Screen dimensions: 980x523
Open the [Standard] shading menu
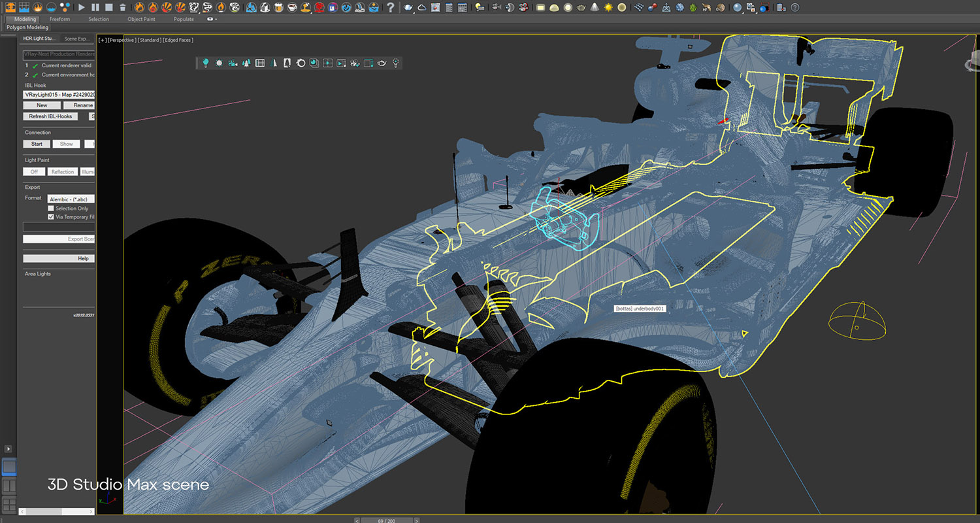[150, 40]
